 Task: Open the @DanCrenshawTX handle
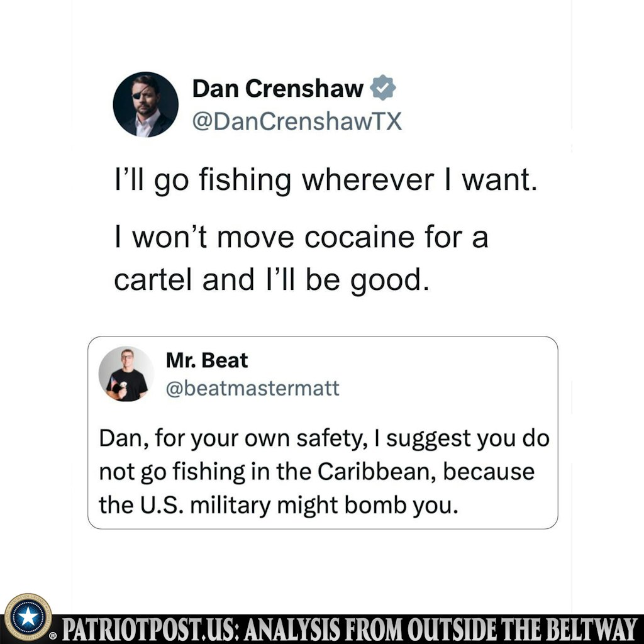point(297,121)
